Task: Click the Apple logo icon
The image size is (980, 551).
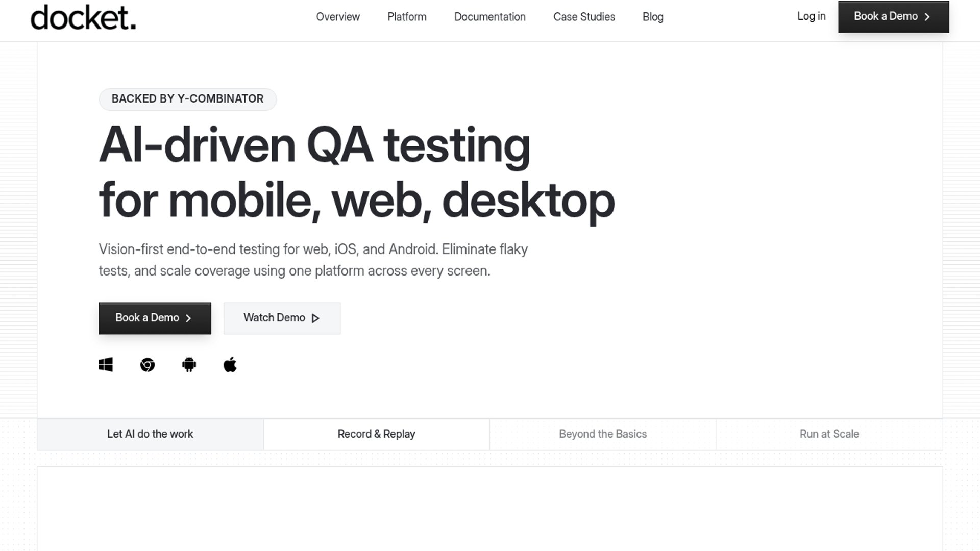Action: [x=230, y=365]
